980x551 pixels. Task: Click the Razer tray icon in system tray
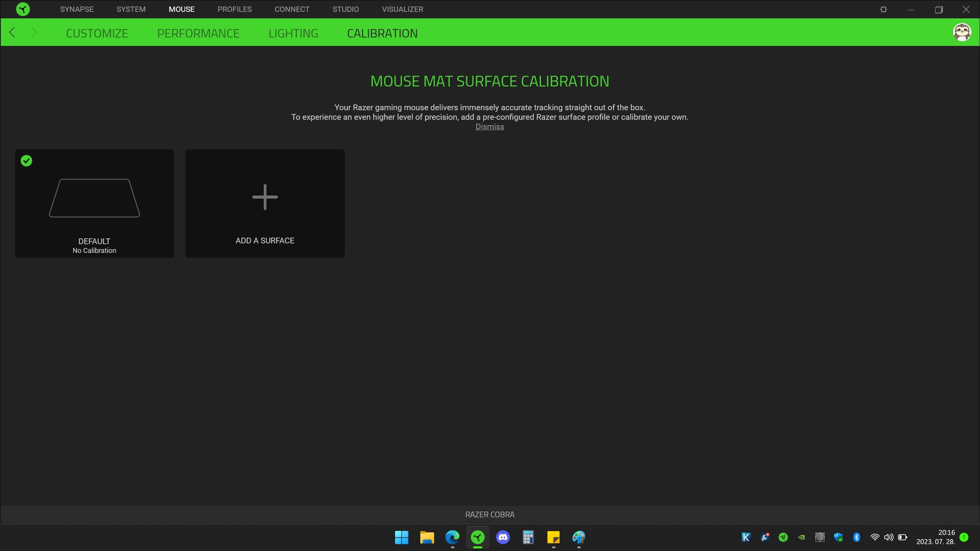coord(783,537)
